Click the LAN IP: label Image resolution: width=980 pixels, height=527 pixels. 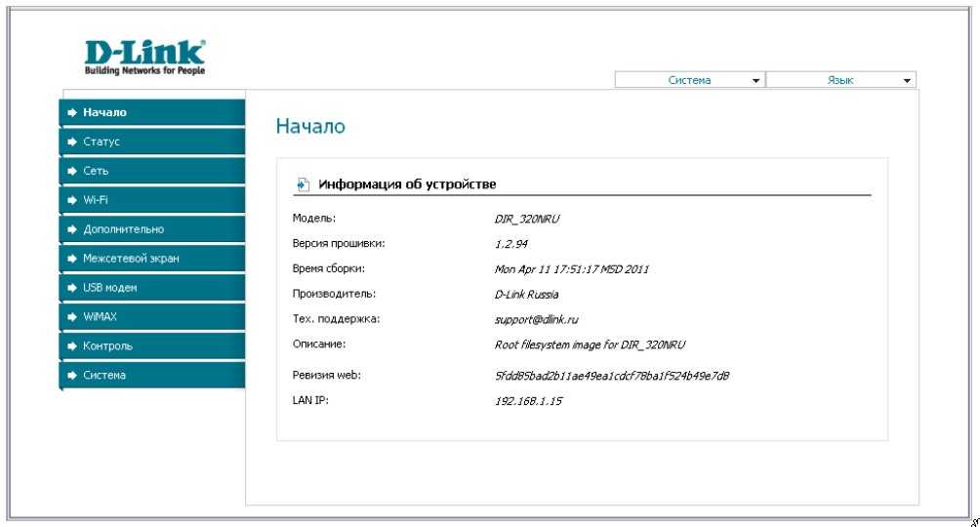click(x=310, y=400)
